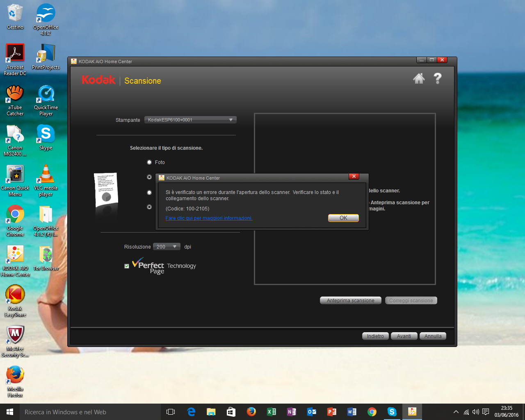Image resolution: width=525 pixels, height=420 pixels.
Task: Open Microsoft Edge from the taskbar
Action: pos(191,412)
